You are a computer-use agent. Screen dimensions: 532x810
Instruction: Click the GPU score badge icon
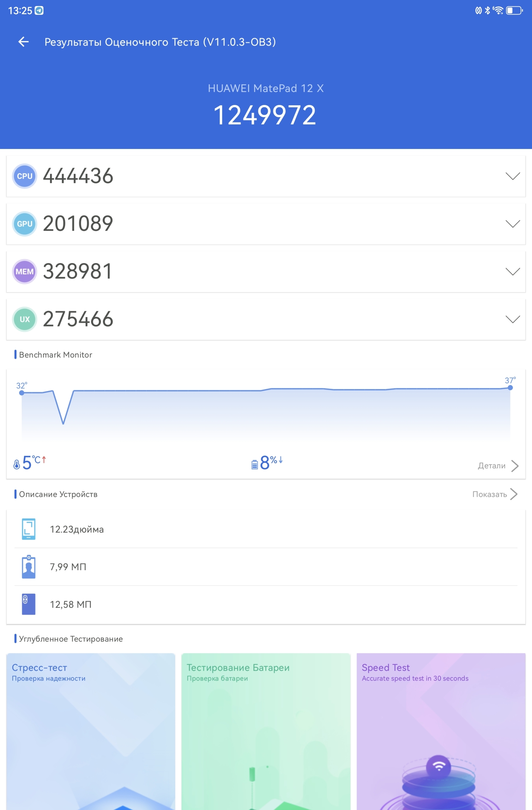pyautogui.click(x=24, y=224)
